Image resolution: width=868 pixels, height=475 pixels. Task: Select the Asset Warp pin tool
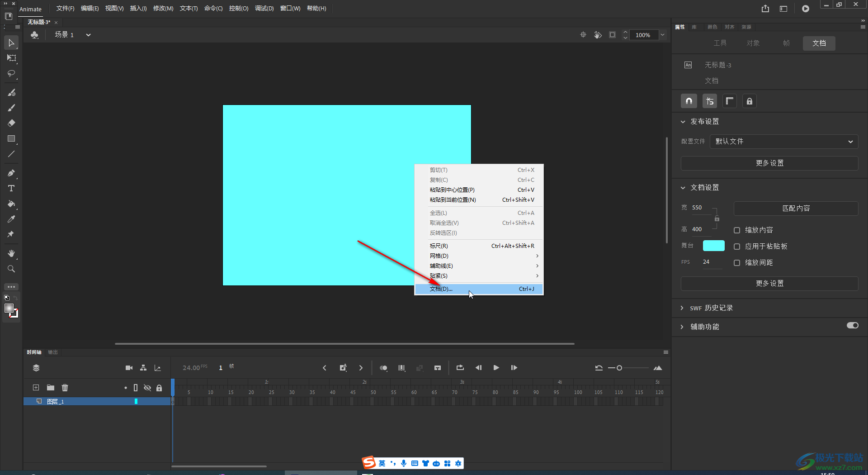tap(11, 234)
